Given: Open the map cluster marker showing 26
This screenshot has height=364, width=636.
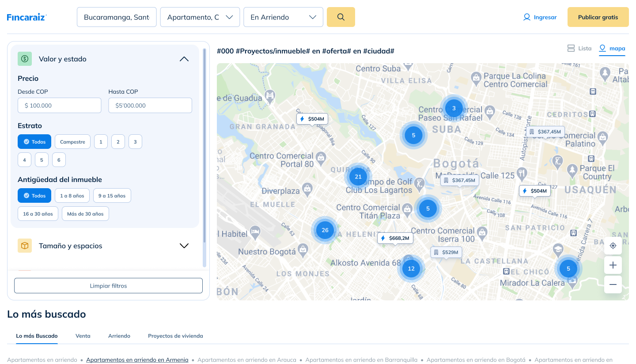Looking at the screenshot, I should coord(325,230).
